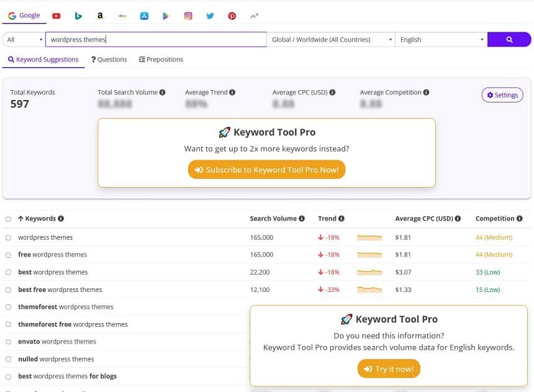Check the 'free wordpress themes' row

click(x=8, y=255)
